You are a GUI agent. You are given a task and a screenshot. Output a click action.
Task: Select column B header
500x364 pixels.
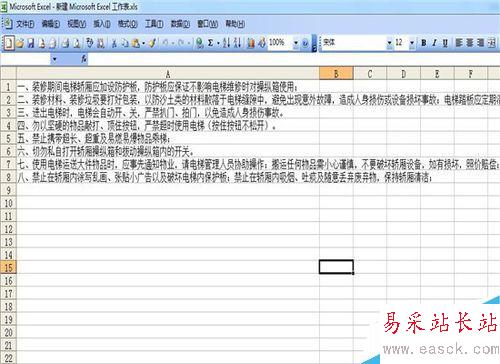[336, 74]
